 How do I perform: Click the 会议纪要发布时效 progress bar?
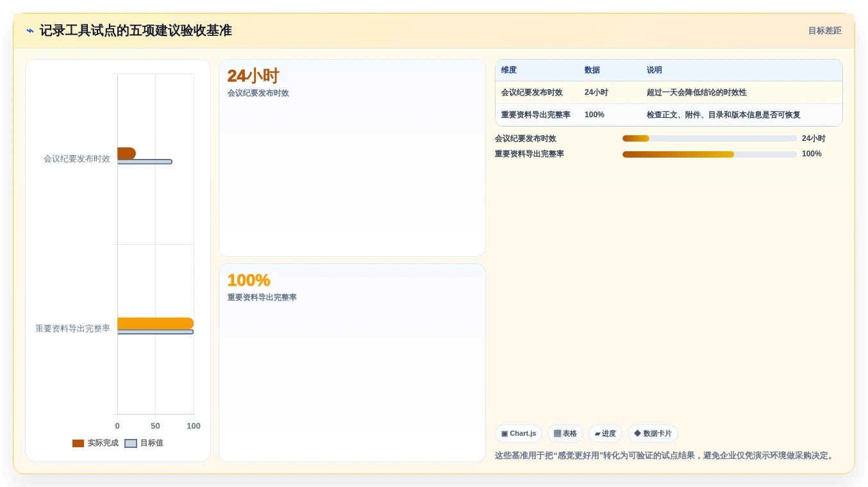(710, 138)
